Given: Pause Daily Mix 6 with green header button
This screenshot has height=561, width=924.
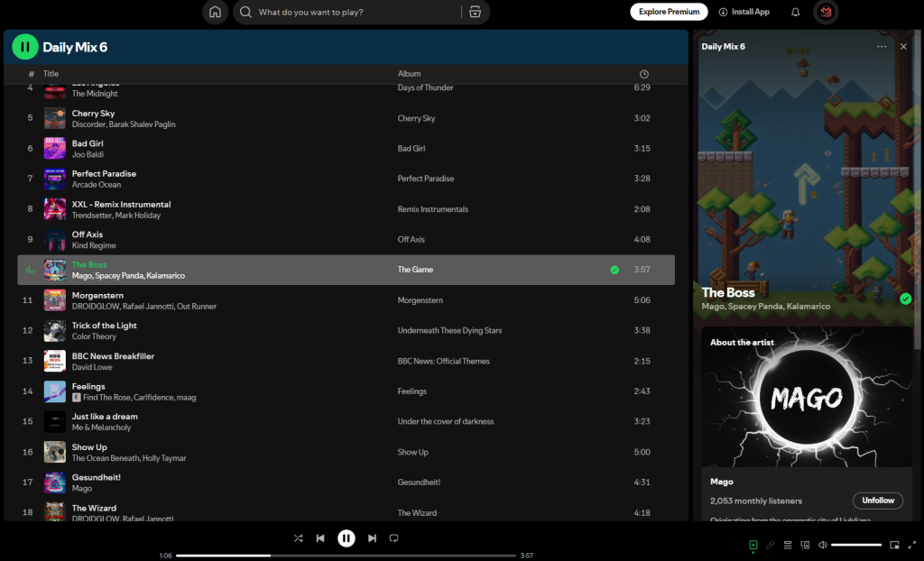Looking at the screenshot, I should (x=25, y=47).
